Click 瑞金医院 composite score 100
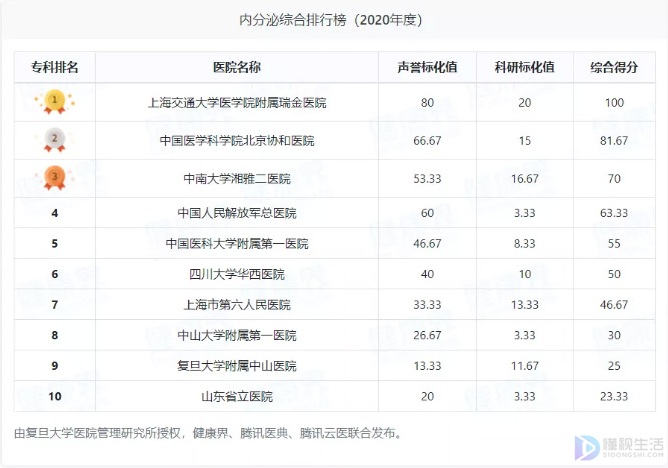The image size is (668, 468). (614, 103)
